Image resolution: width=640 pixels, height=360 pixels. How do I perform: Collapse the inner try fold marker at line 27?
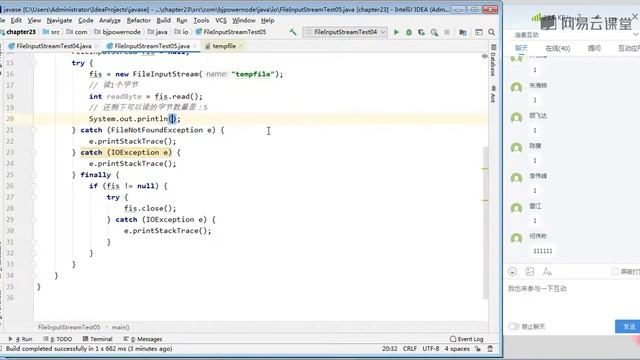34,197
